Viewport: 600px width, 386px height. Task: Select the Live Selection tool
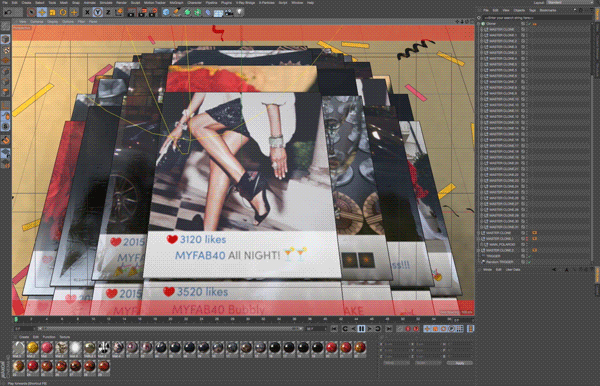(x=31, y=12)
